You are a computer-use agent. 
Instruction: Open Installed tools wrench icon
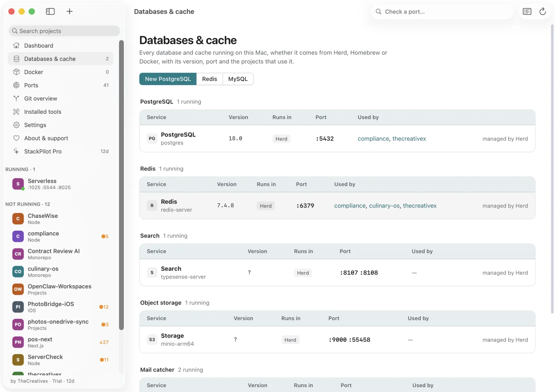coord(16,112)
